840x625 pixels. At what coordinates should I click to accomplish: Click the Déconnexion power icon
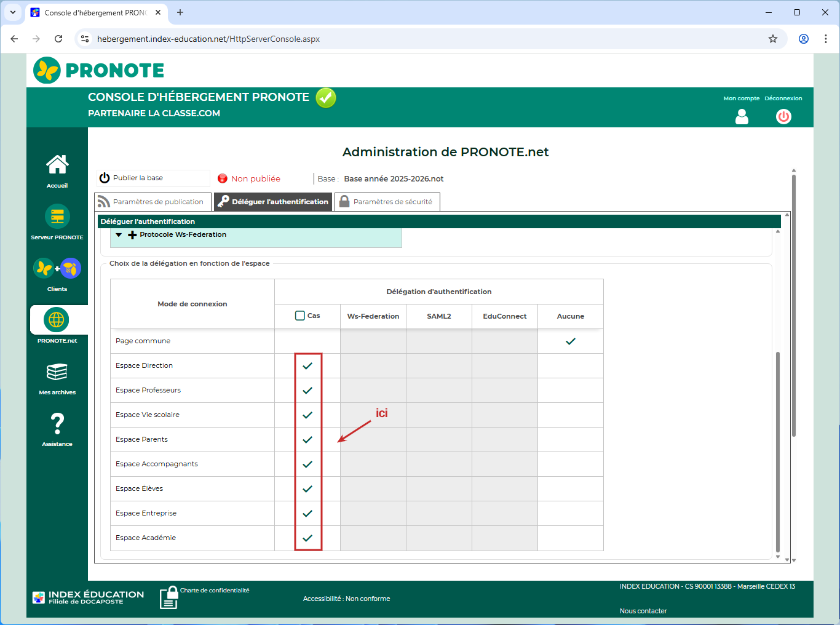coord(783,116)
